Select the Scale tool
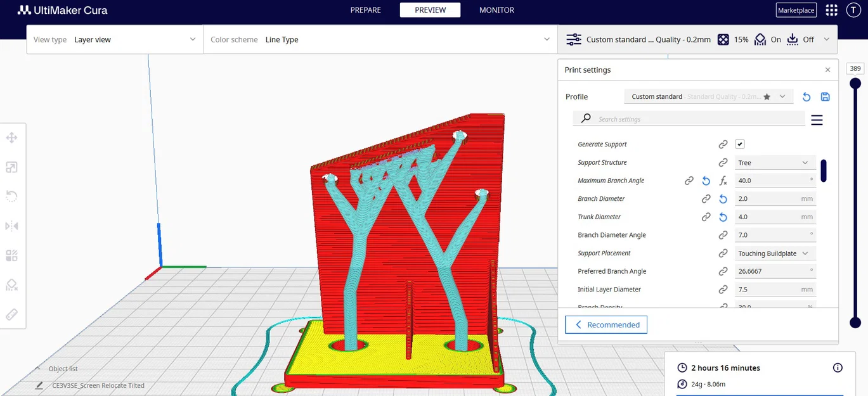 pos(11,167)
